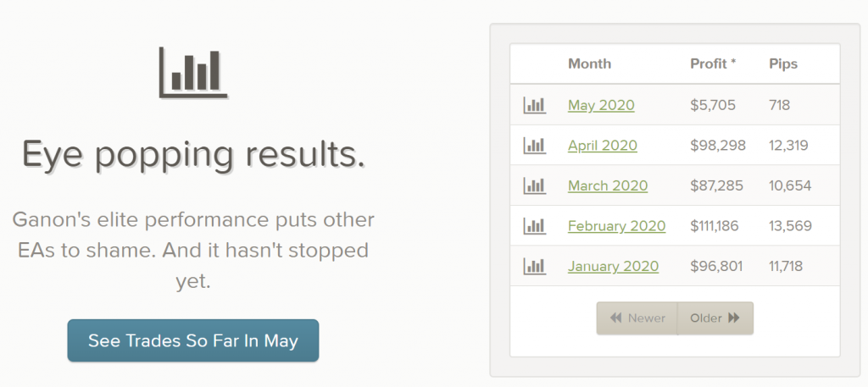Click the See Trades So Far In May button

point(193,340)
